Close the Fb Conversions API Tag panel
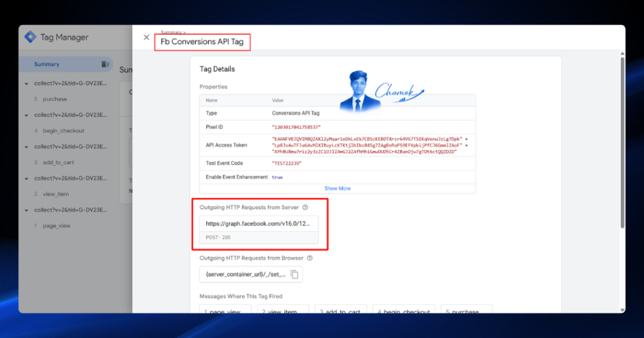Image resolution: width=644 pixels, height=338 pixels. tap(146, 37)
